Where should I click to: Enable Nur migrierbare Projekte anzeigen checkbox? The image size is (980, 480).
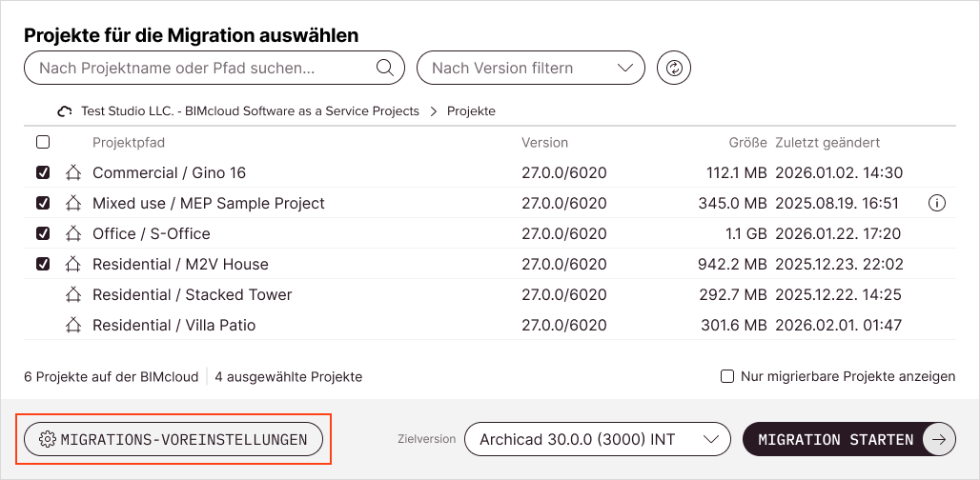coord(726,376)
